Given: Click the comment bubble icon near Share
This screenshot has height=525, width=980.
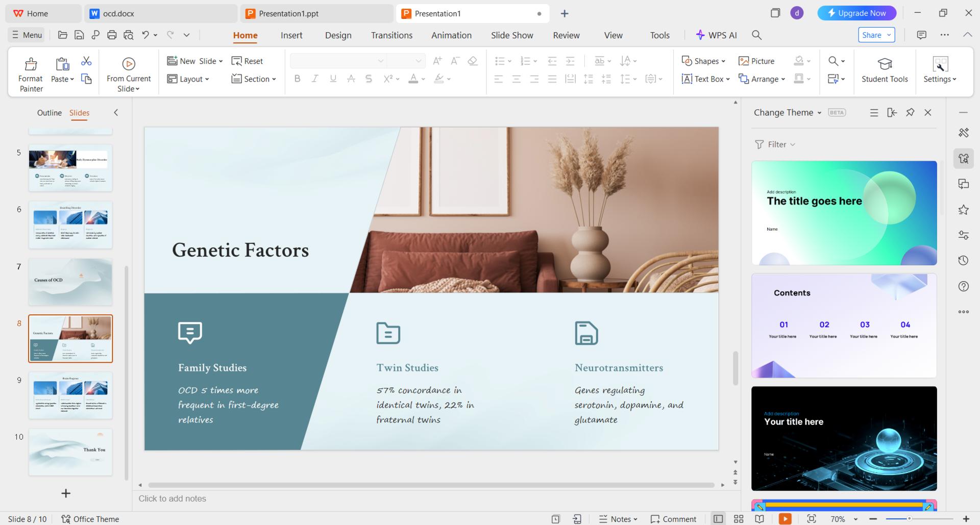Looking at the screenshot, I should (x=921, y=35).
